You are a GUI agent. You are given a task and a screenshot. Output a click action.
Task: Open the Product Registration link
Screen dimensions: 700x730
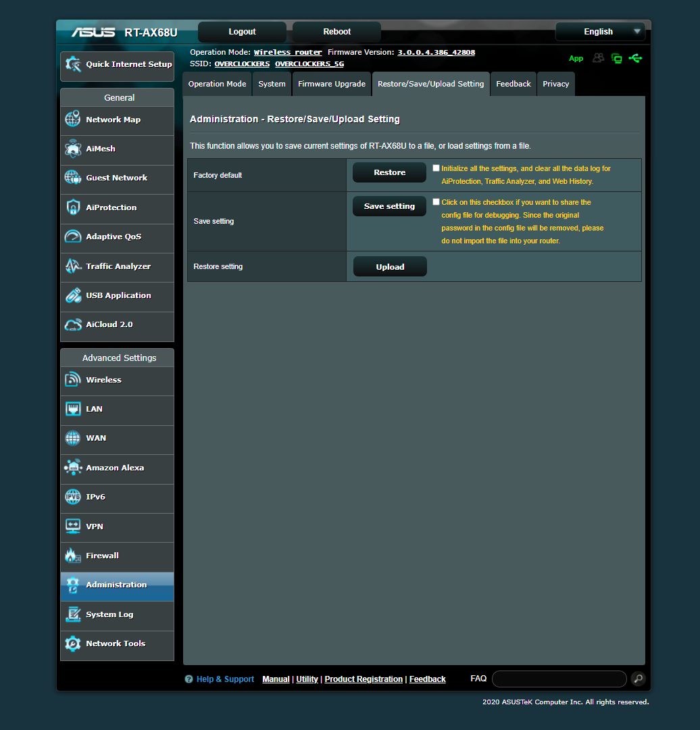tap(364, 679)
